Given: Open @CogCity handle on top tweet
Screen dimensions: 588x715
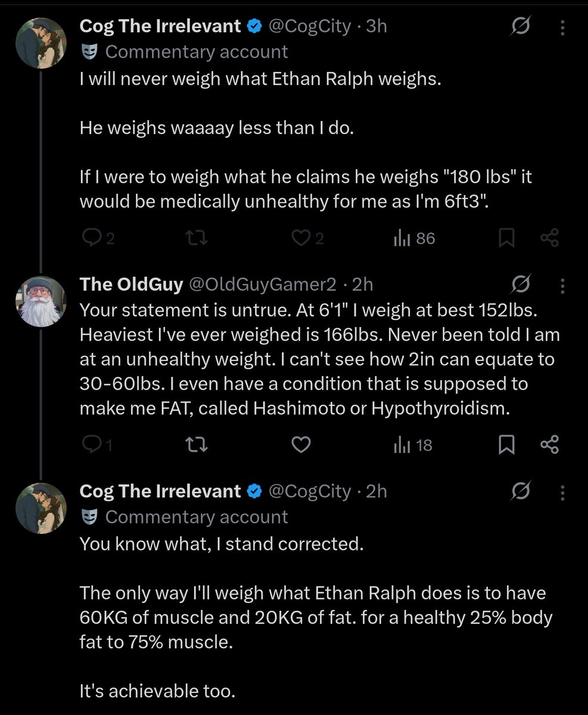Looking at the screenshot, I should coord(310,26).
